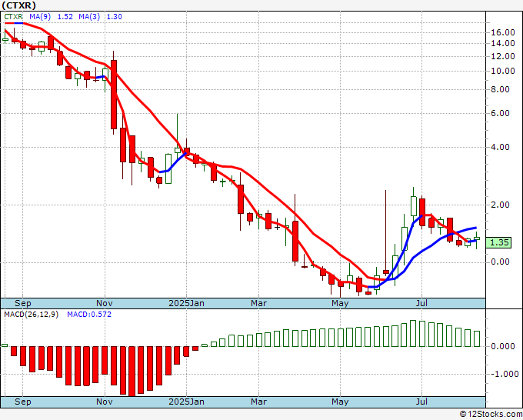Click the (CTXR) chart title

click(18, 5)
